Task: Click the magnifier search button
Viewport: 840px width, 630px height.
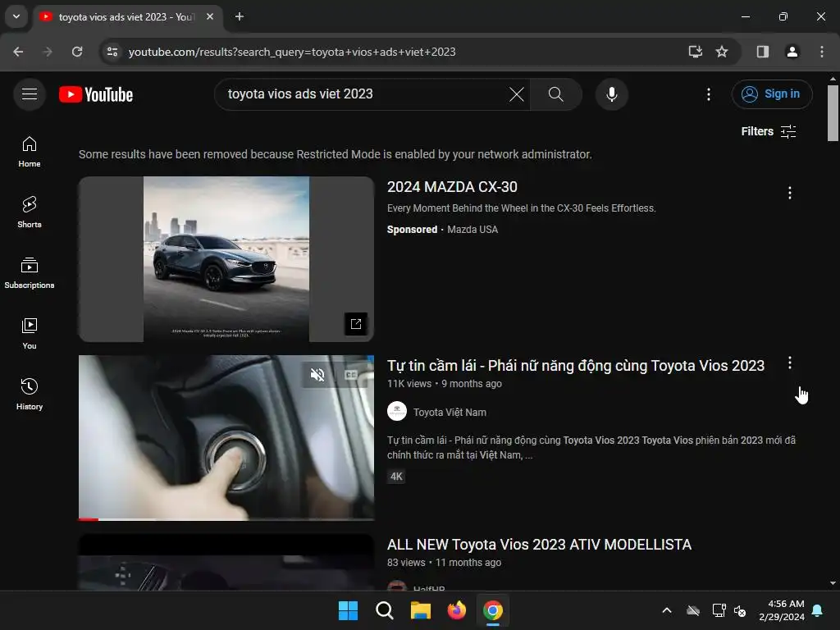Action: [555, 94]
